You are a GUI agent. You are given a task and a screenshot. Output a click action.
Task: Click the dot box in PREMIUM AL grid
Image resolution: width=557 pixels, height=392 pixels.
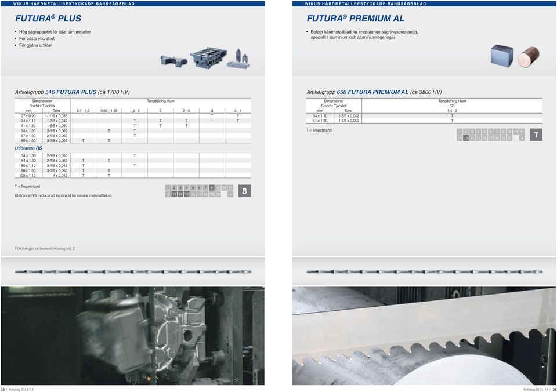522,138
